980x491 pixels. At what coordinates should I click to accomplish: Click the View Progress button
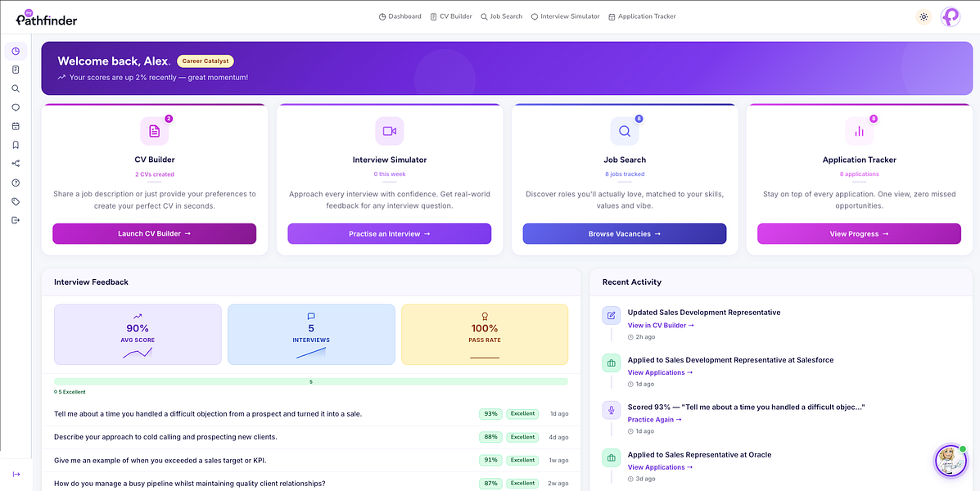860,233
